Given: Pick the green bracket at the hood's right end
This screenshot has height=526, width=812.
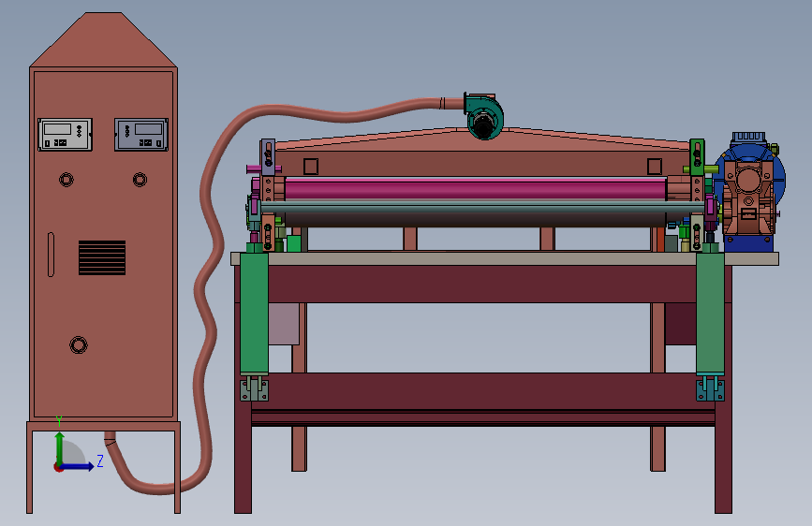Looking at the screenshot, I should point(697,157).
